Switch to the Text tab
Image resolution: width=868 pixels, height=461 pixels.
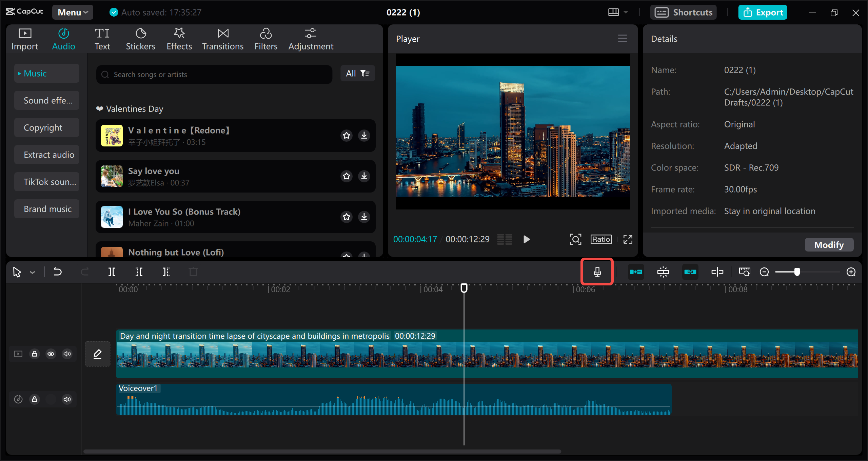(x=102, y=38)
